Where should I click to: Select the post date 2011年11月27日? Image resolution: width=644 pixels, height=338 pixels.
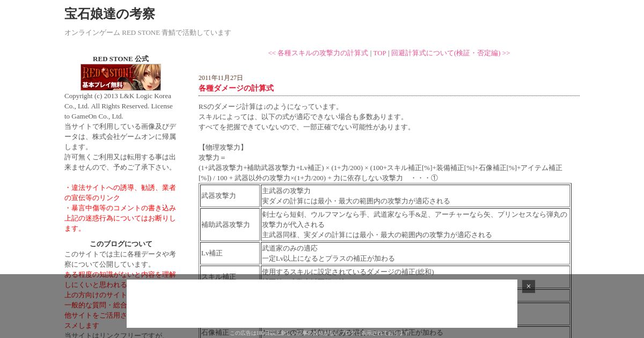coord(221,78)
